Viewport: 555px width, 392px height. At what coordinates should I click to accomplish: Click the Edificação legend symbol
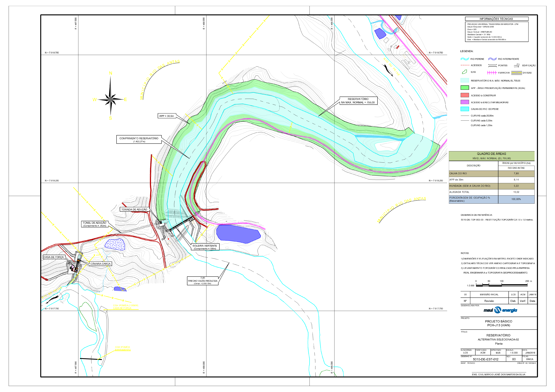tap(517, 65)
